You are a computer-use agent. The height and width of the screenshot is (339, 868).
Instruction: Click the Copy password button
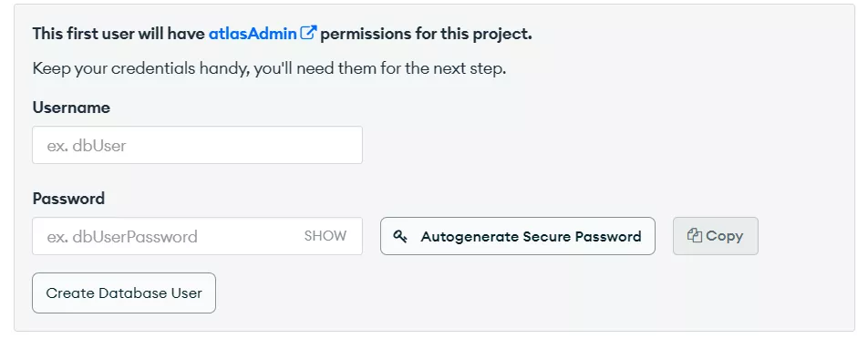click(x=715, y=236)
